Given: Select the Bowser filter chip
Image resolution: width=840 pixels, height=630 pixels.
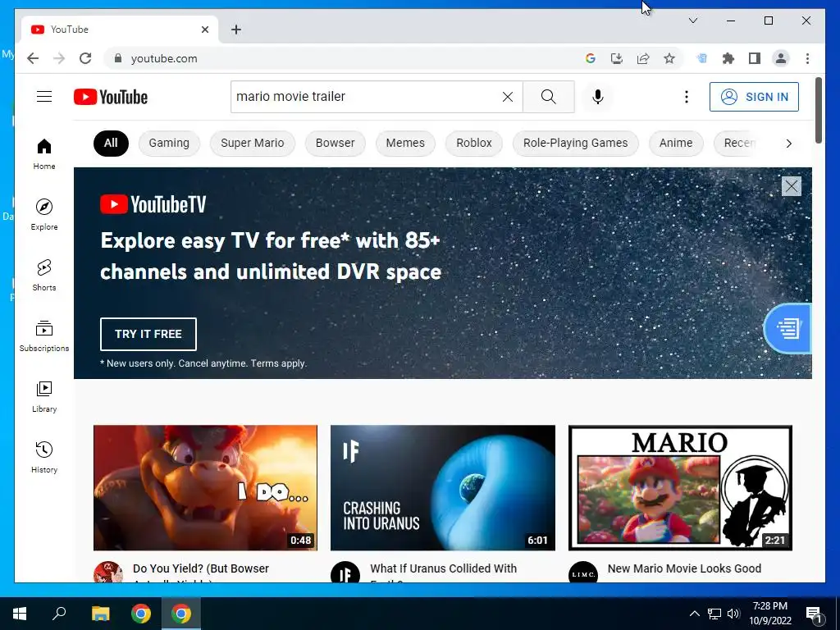Looking at the screenshot, I should coord(335,143).
